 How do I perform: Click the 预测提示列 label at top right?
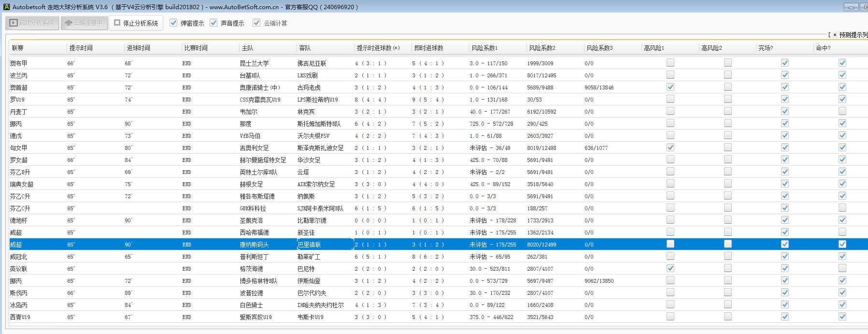click(x=852, y=35)
